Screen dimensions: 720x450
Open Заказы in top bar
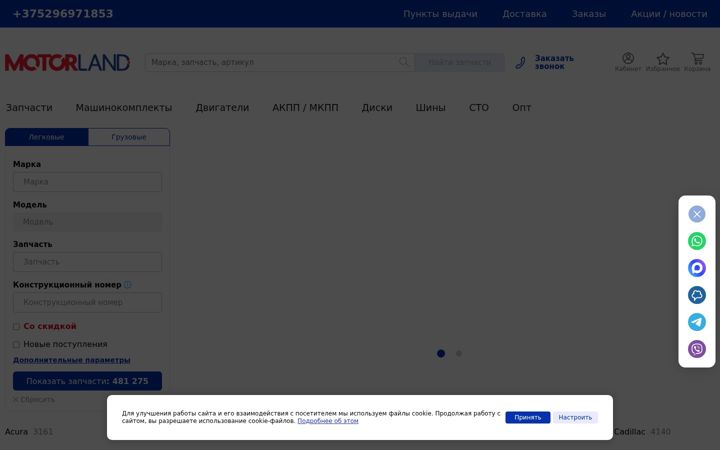(589, 14)
